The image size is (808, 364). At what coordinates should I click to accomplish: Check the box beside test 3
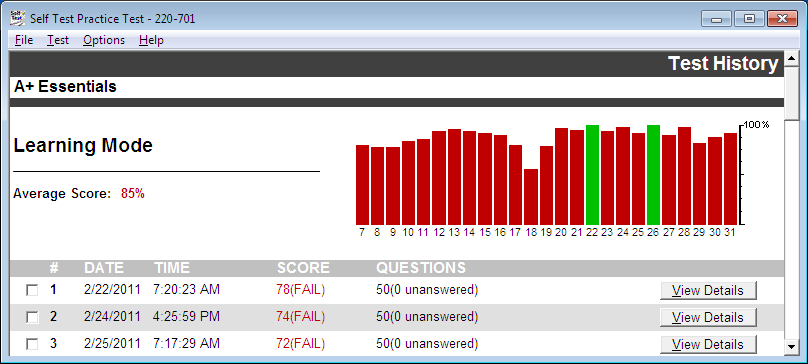pos(32,344)
